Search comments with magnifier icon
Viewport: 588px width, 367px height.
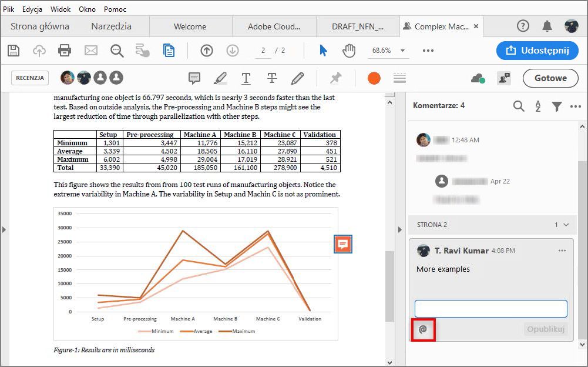(x=519, y=106)
